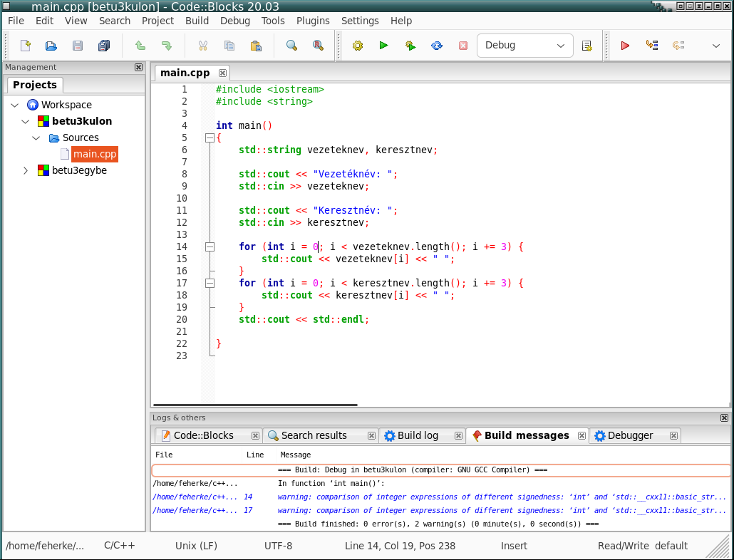Click the Find magnifier icon
The width and height of the screenshot is (734, 560).
[x=291, y=46]
